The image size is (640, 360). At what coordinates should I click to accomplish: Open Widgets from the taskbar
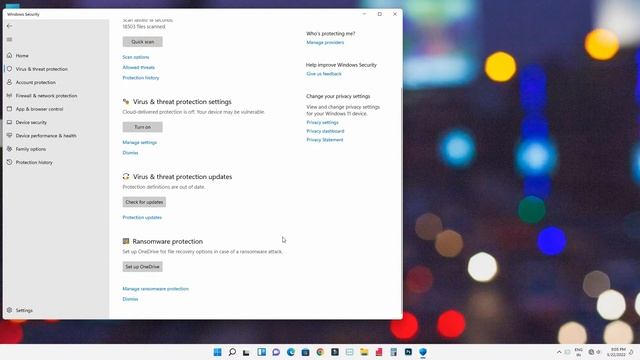[x=261, y=352]
